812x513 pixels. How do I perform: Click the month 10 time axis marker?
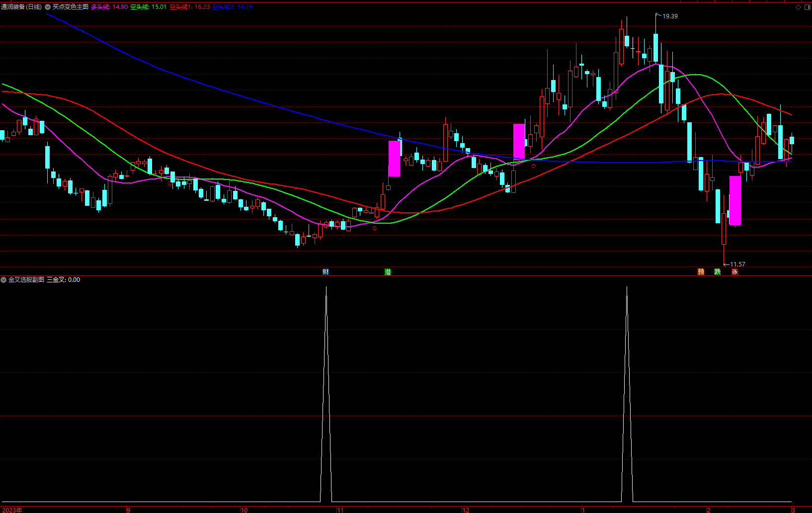pos(244,510)
